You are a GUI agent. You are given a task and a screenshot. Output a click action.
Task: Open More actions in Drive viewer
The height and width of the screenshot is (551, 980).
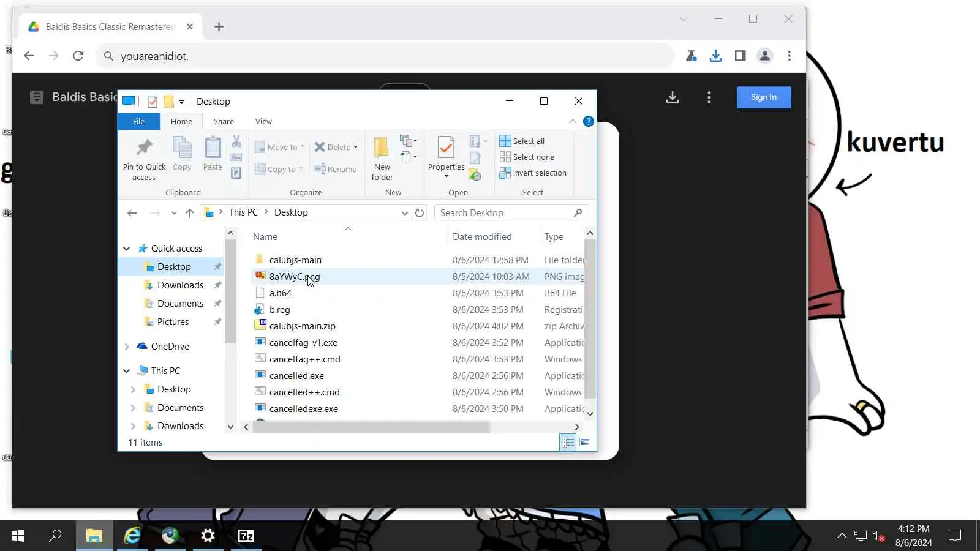tap(709, 97)
